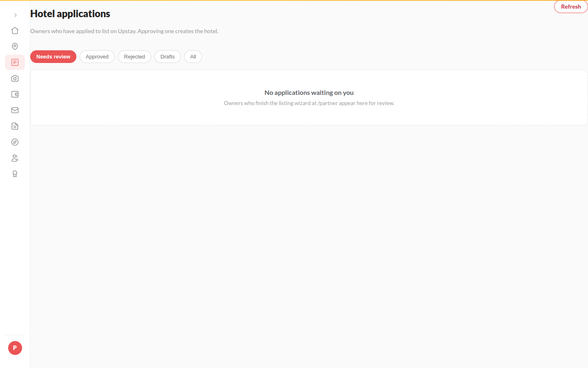This screenshot has width=588, height=368.
Task: Expand the sidebar with the chevron arrow
Action: (x=15, y=15)
